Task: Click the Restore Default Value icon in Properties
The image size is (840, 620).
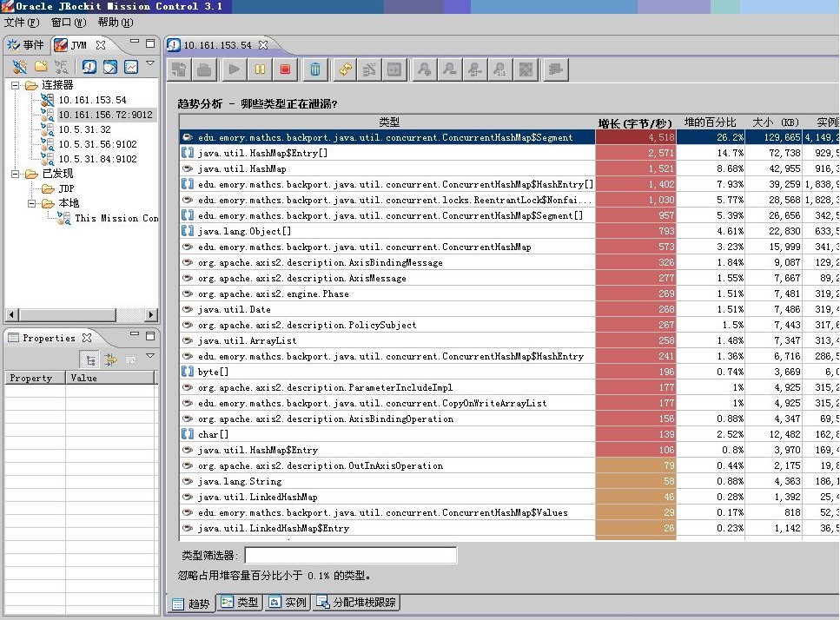Action: 130,359
